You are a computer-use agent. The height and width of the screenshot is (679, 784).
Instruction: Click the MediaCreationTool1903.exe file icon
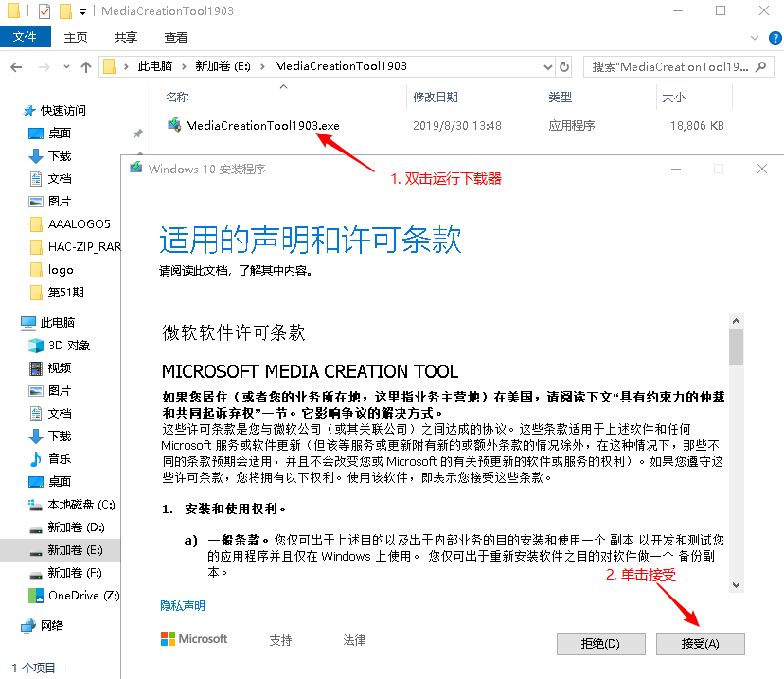pyautogui.click(x=174, y=124)
